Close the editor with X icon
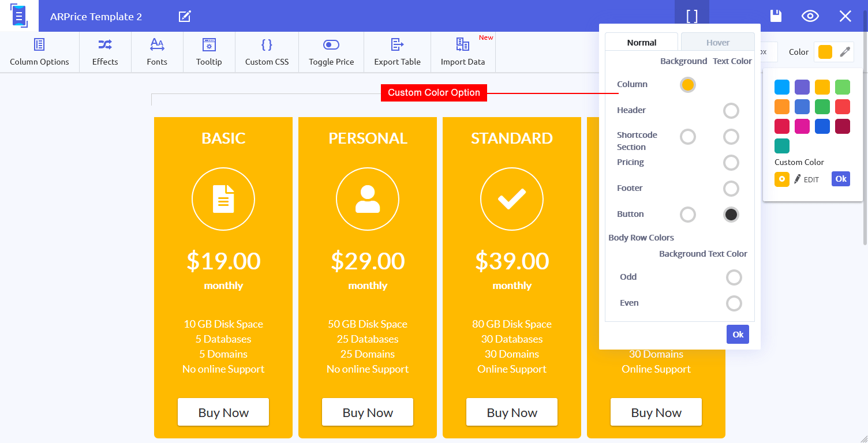The height and width of the screenshot is (443, 868). click(x=845, y=16)
